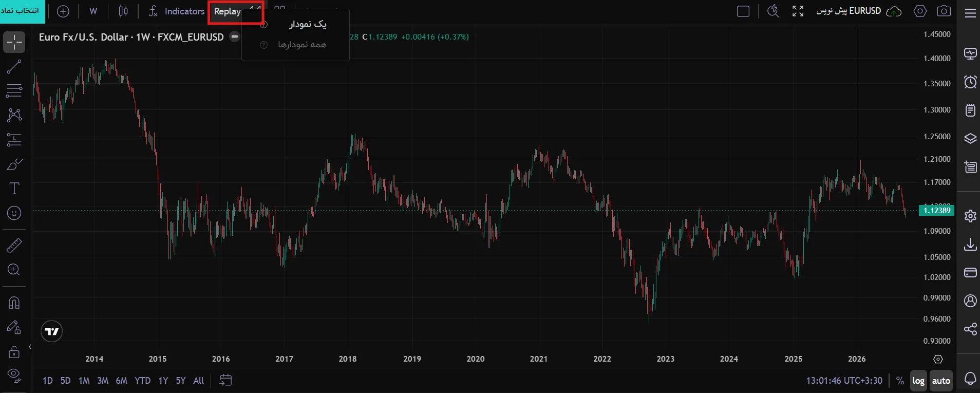Toggle the log scale button
Viewport: 980px width, 393px height.
point(918,381)
